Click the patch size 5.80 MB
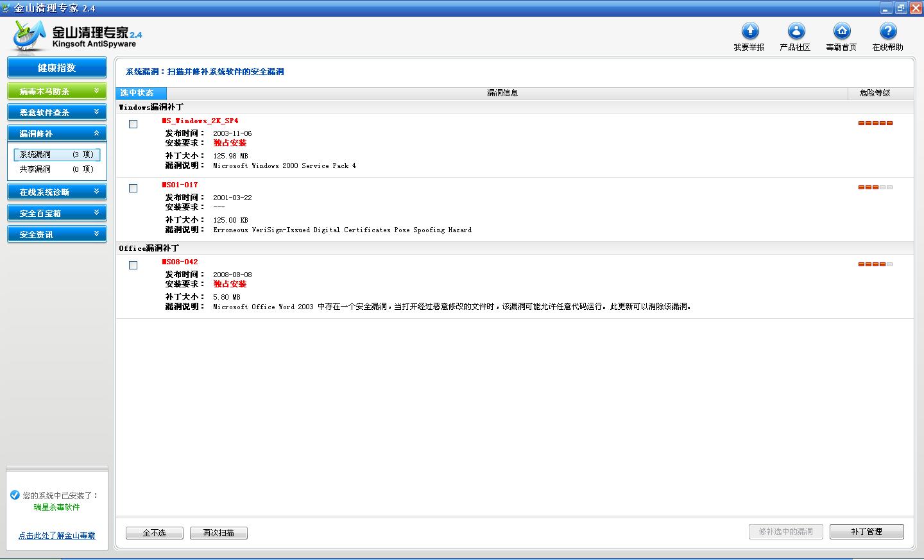924x560 pixels. (x=227, y=297)
